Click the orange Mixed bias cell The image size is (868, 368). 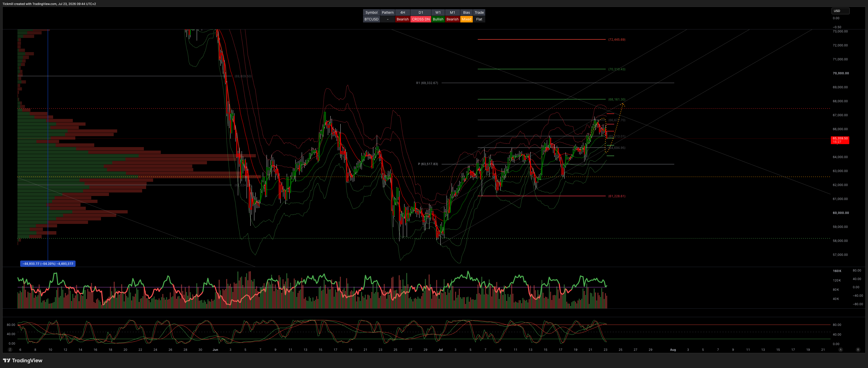tap(466, 19)
